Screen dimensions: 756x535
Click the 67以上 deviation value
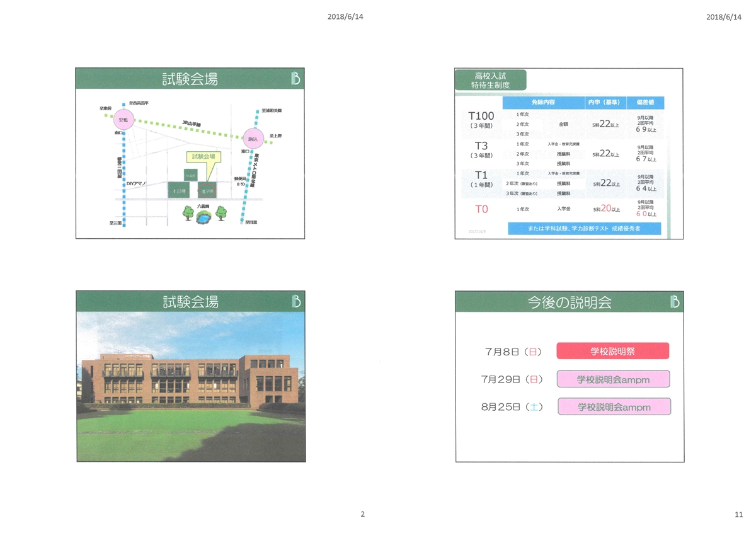click(x=646, y=159)
